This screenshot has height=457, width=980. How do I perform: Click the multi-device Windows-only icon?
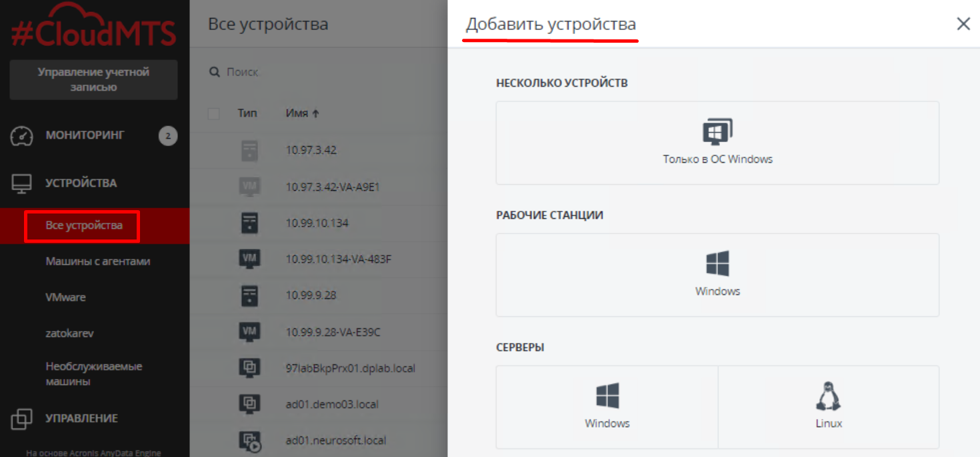point(717,131)
